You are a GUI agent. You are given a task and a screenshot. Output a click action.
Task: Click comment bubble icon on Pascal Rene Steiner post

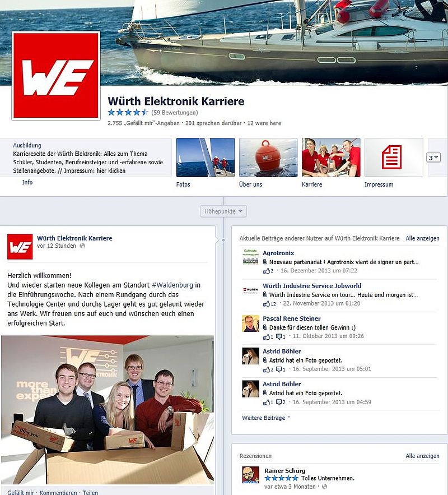[x=279, y=336]
